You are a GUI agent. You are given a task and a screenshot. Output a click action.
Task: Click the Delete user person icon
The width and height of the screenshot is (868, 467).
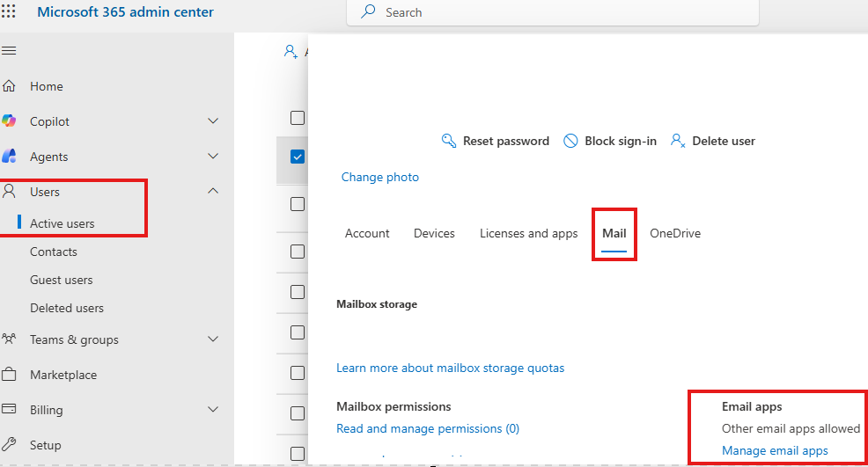pyautogui.click(x=678, y=141)
